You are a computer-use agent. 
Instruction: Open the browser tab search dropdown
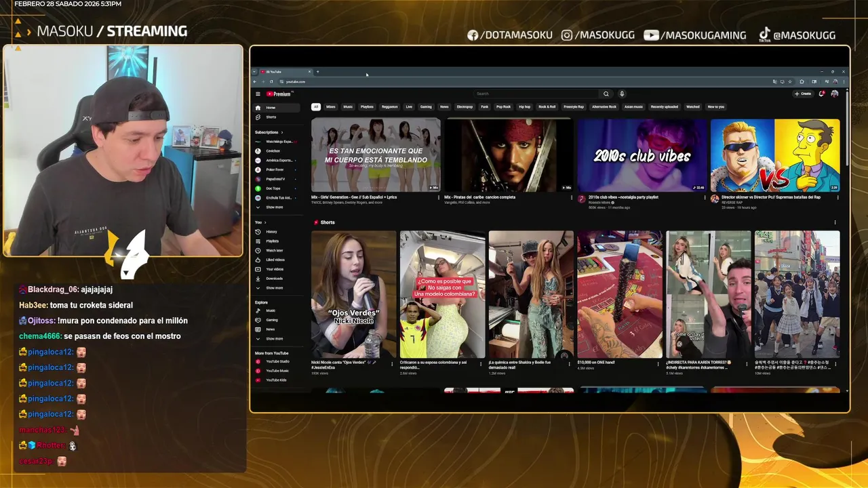point(254,72)
